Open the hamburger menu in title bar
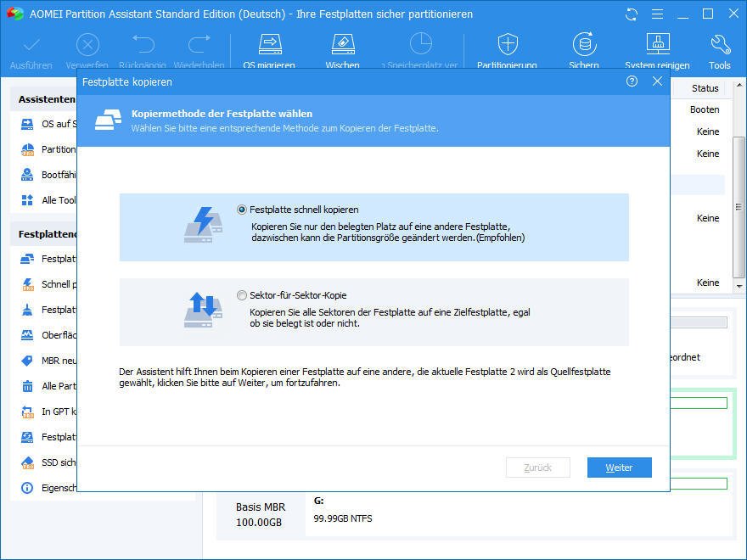Image resolution: width=747 pixels, height=560 pixels. click(657, 14)
